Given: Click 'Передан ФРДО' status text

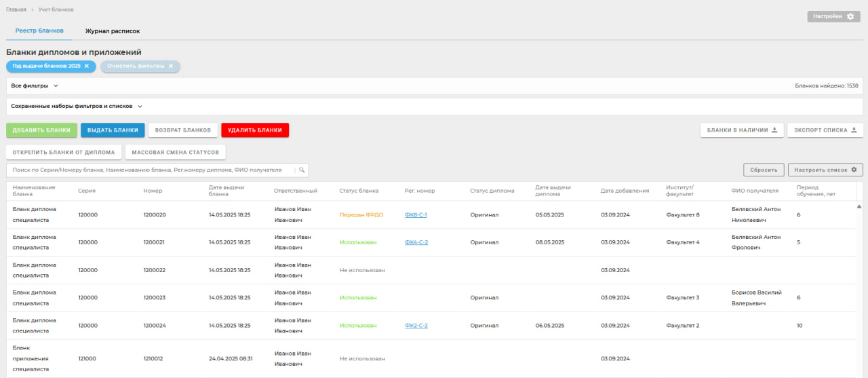Looking at the screenshot, I should tap(361, 214).
